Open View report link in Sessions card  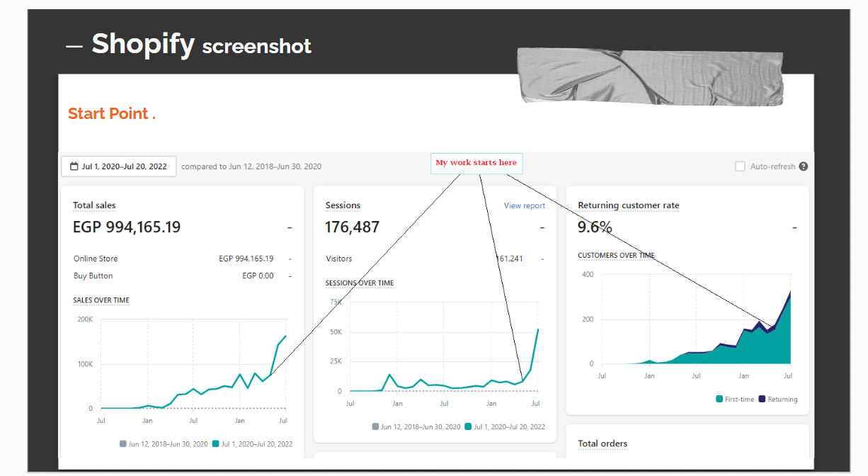(525, 205)
